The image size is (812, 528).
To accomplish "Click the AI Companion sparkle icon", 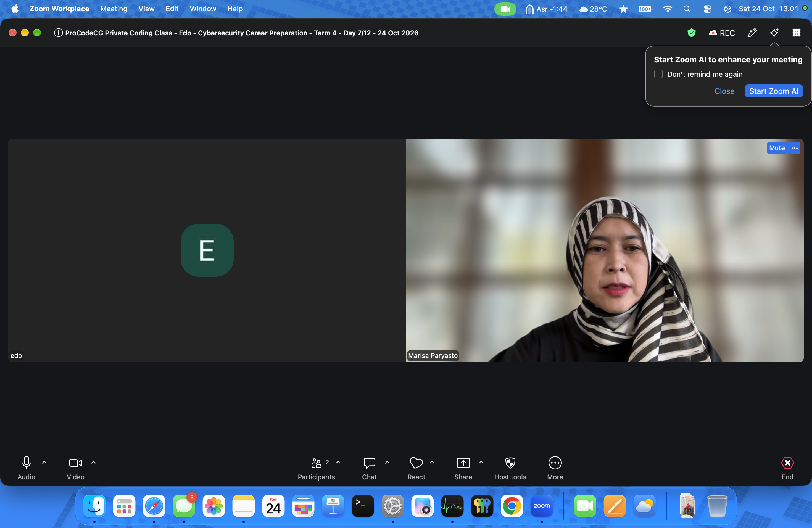I will [x=774, y=33].
